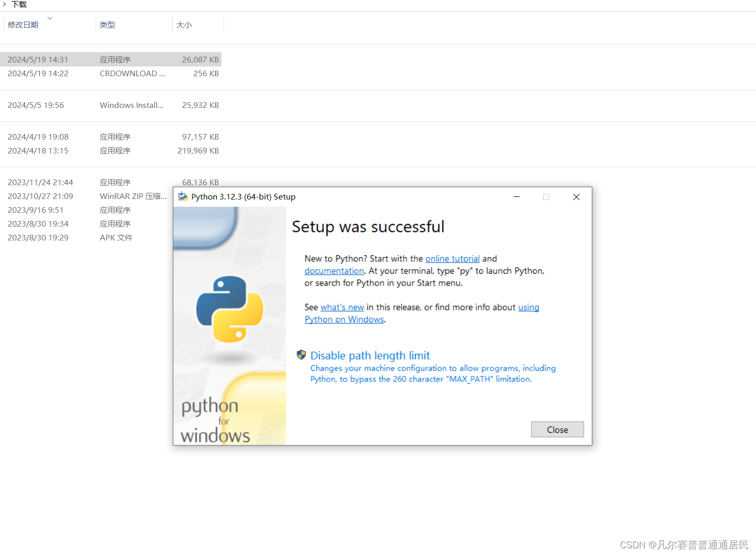Screen dimensions: 756x555
Task: Open the documentation link
Action: click(x=334, y=271)
